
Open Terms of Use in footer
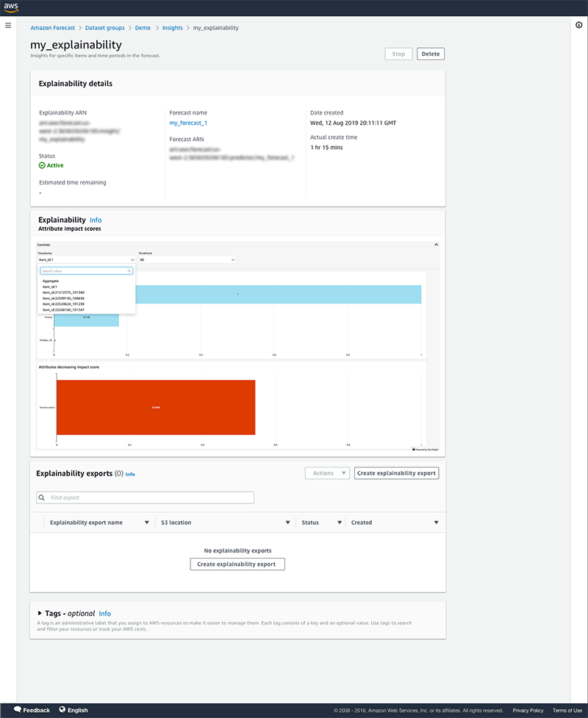pos(567,711)
